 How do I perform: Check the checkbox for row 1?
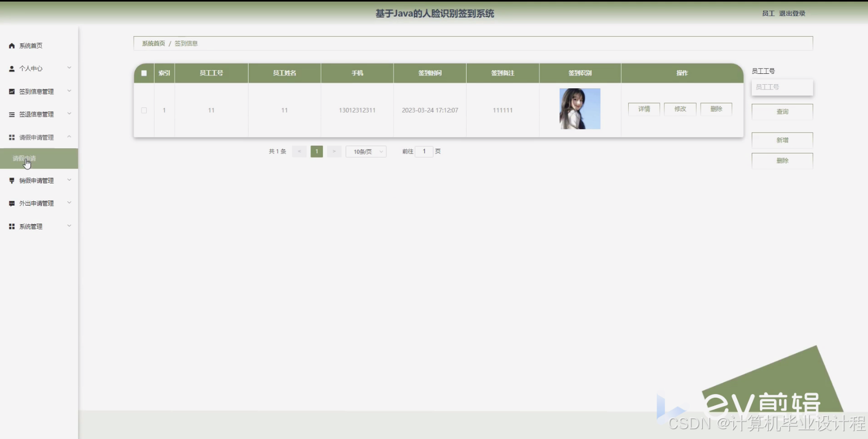(x=144, y=111)
